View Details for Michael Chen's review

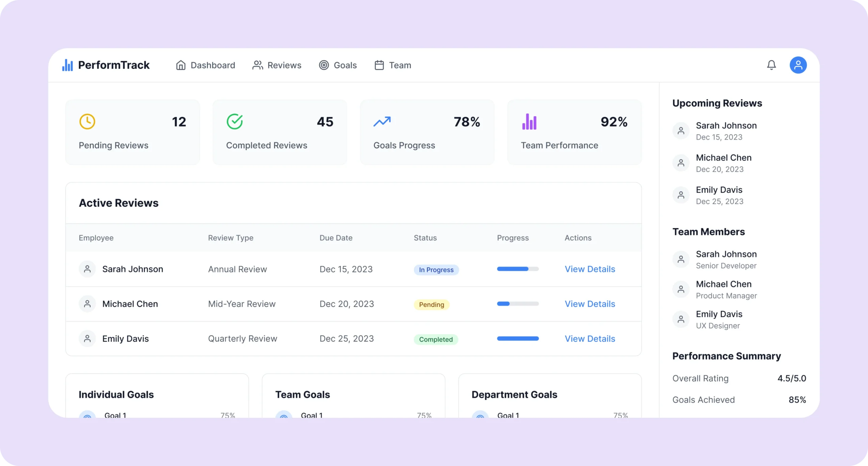pyautogui.click(x=590, y=304)
